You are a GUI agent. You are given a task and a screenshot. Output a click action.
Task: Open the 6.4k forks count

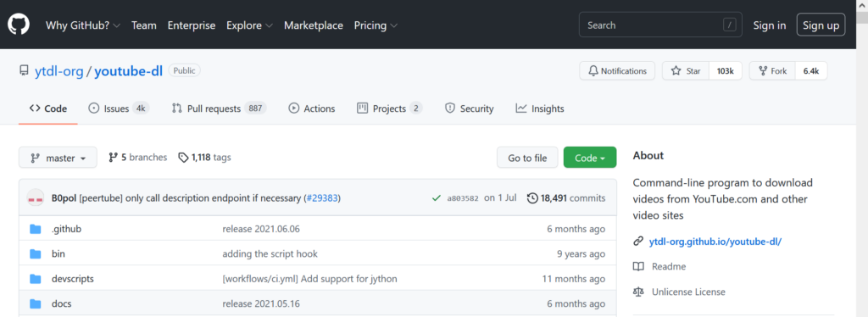tap(811, 71)
